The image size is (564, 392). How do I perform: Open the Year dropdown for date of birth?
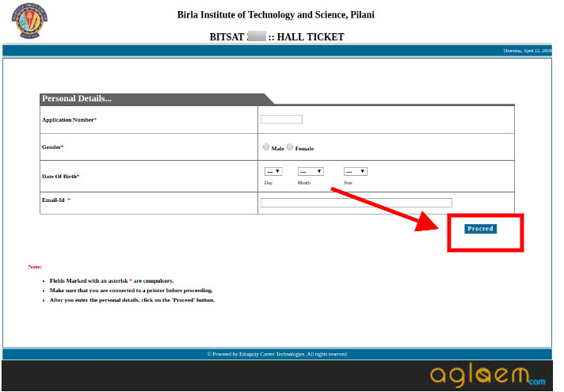(x=356, y=172)
